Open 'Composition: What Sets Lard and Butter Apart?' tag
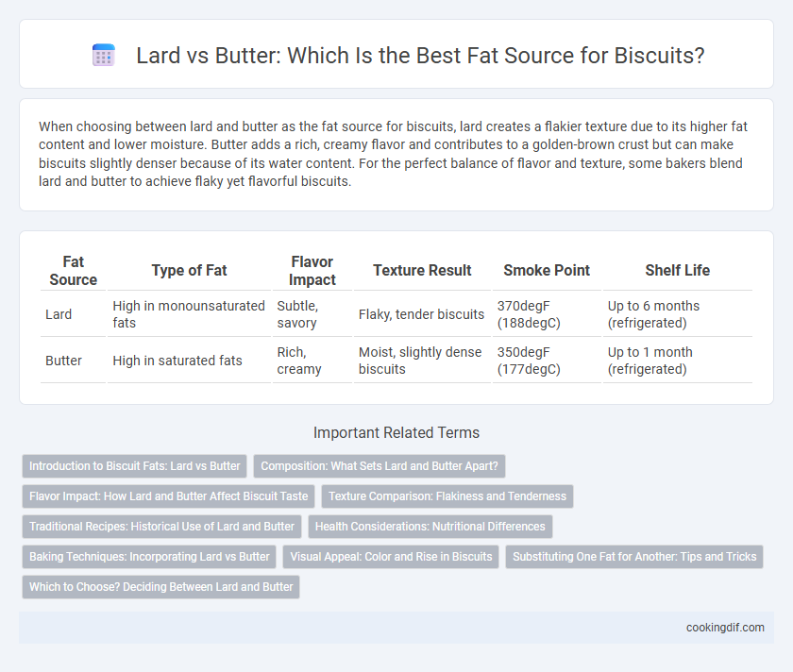Image resolution: width=793 pixels, height=672 pixels. [x=380, y=466]
